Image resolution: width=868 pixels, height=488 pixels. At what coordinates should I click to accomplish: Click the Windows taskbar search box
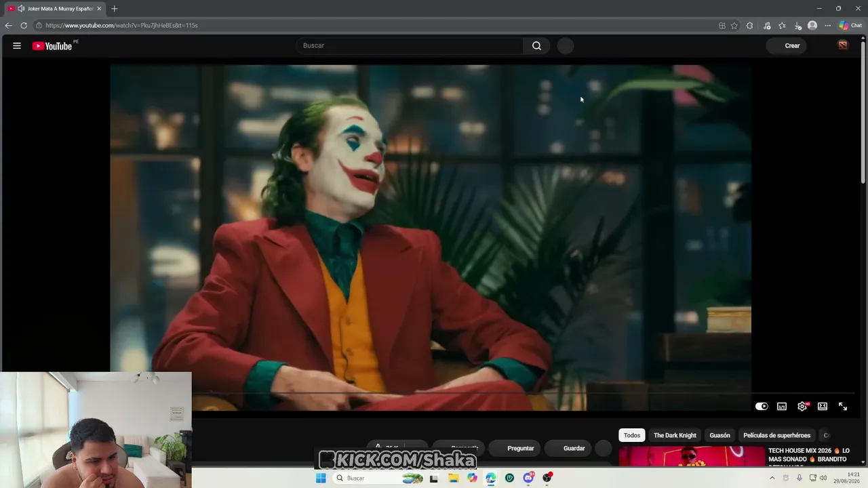point(377,478)
